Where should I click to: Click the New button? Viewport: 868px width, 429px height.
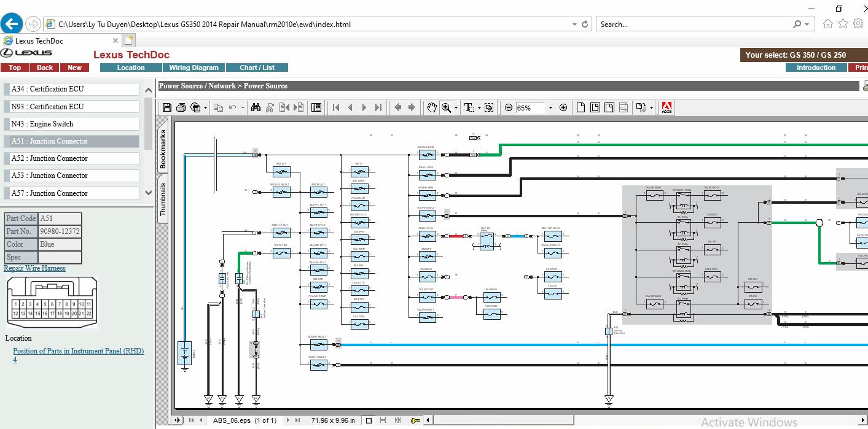[75, 68]
